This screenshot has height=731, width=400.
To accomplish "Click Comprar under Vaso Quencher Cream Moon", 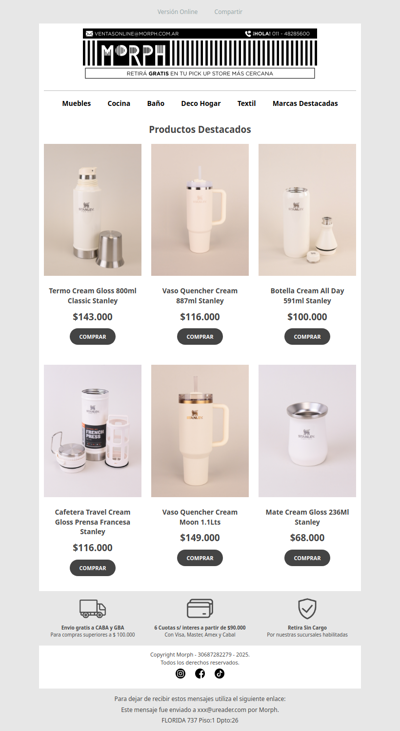I will click(200, 558).
